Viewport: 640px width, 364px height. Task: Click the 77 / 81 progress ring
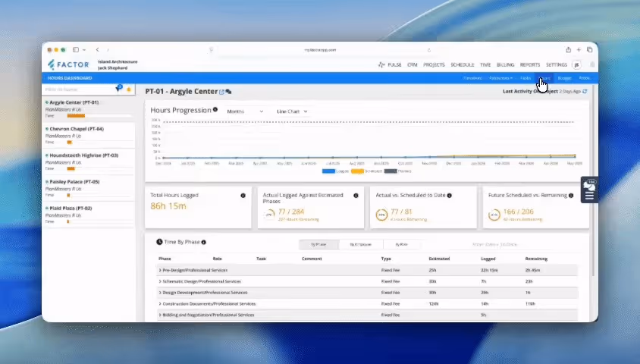(x=381, y=215)
